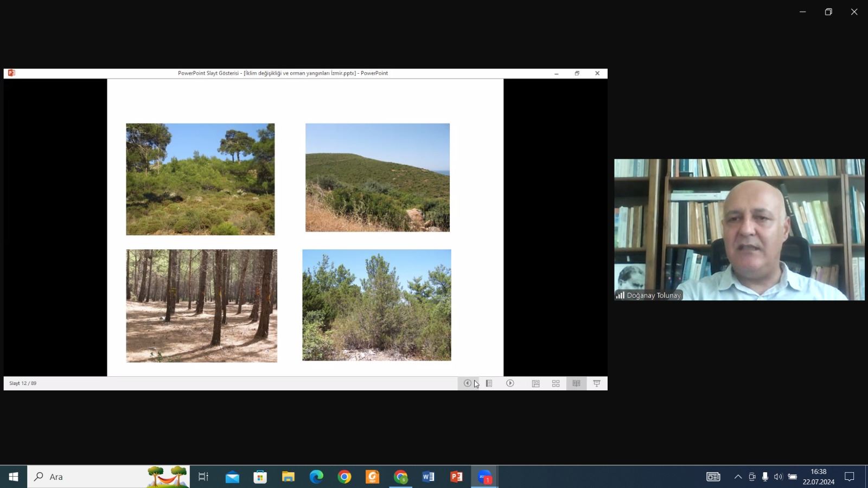868x488 pixels.
Task: Open File Explorer from the taskbar
Action: (x=288, y=477)
